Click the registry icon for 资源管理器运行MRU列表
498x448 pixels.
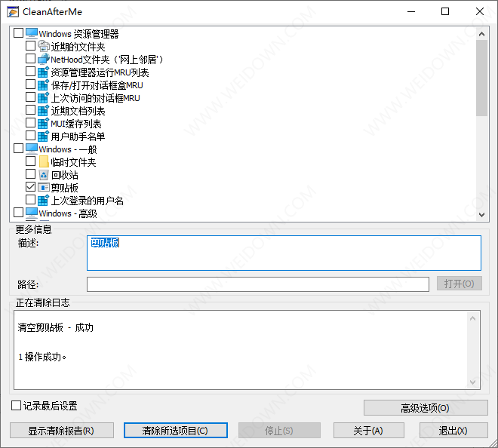click(x=43, y=72)
